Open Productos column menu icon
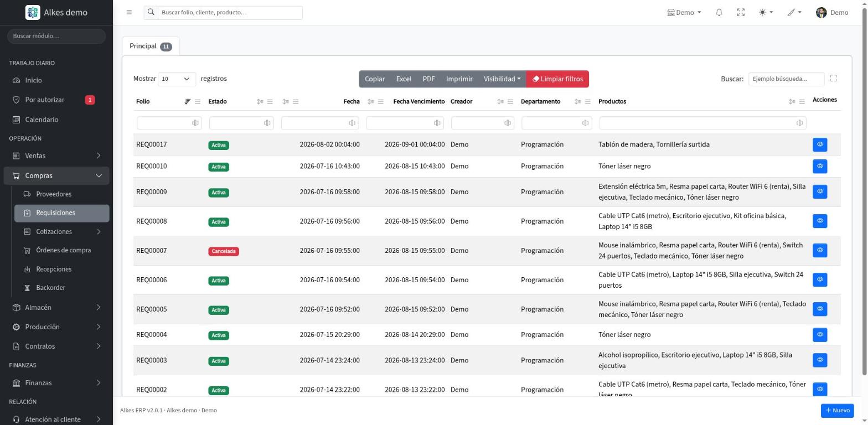868x425 pixels. point(802,101)
